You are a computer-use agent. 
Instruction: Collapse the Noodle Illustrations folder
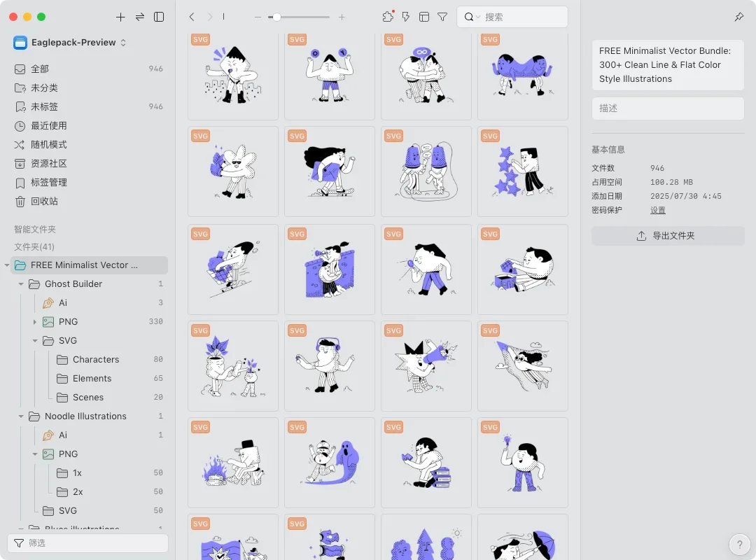coord(21,416)
